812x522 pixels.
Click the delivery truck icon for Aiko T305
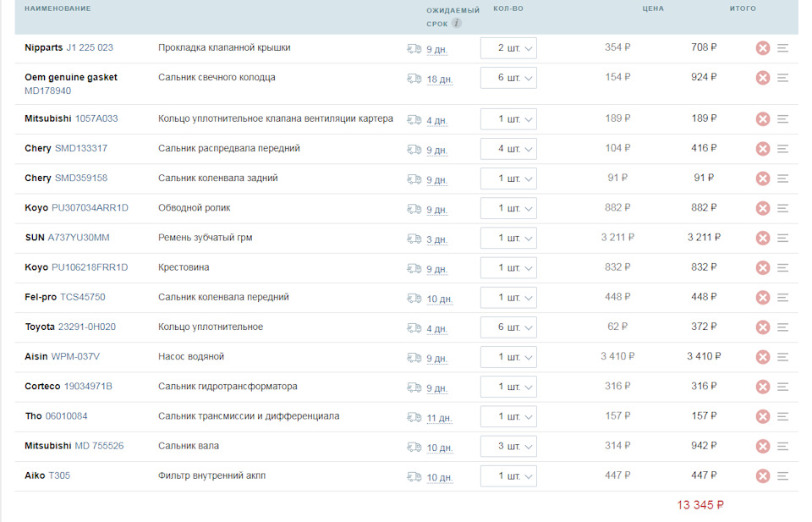[414, 476]
